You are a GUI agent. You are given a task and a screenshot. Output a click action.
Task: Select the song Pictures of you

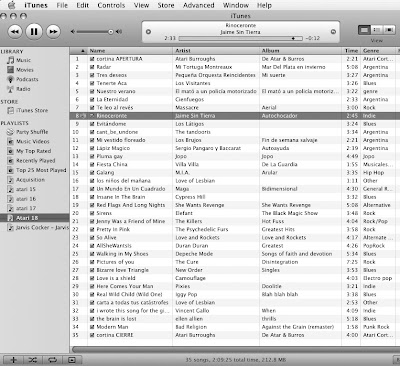(x=115, y=262)
